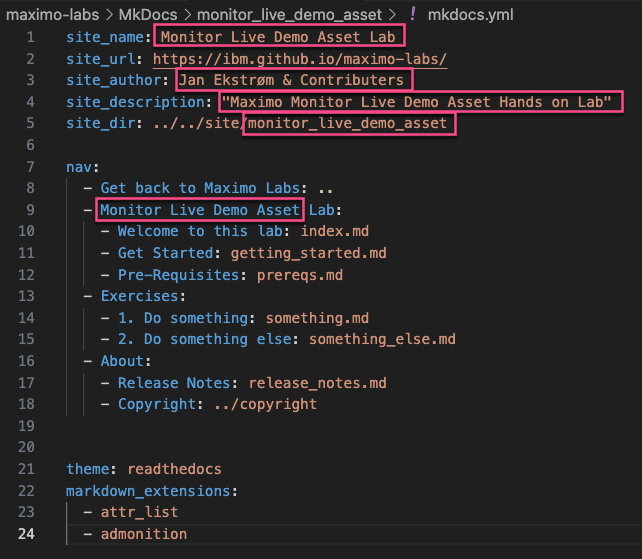Click the 'Get Started' key
Viewport: 642px width, 559px height.
(165, 253)
